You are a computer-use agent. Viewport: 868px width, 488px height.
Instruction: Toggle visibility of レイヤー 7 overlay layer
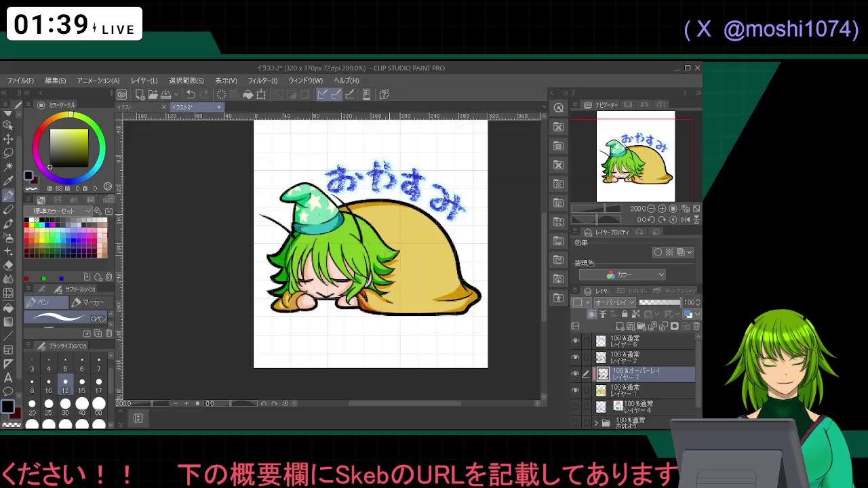576,373
